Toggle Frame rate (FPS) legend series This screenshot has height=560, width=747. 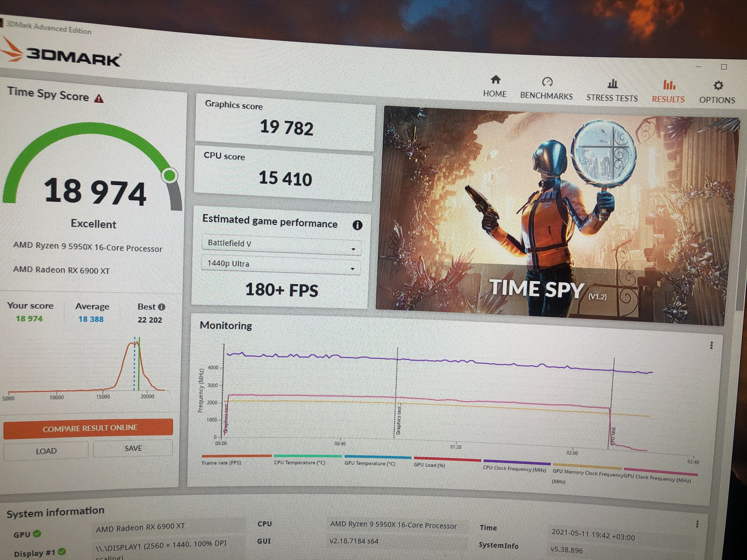[222, 463]
